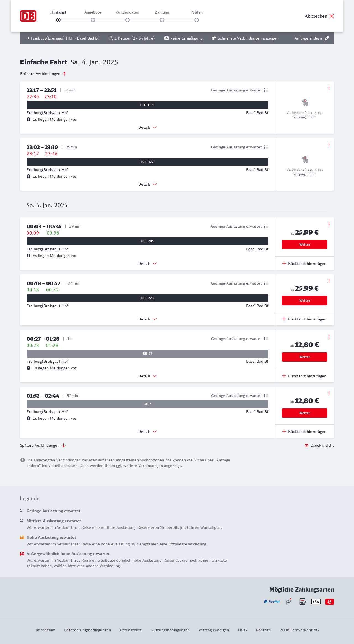Click the warning icon on RB 27 connection
Viewport: 354px width, 644px height.
28,368
